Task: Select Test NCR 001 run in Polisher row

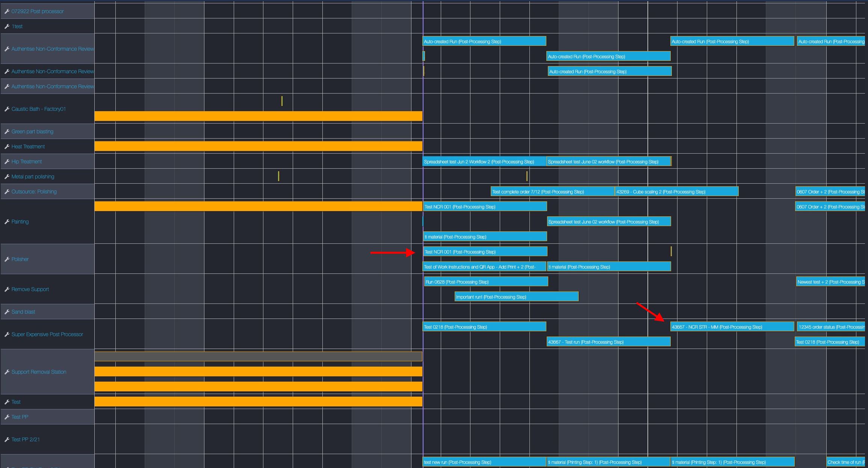Action: click(x=485, y=252)
